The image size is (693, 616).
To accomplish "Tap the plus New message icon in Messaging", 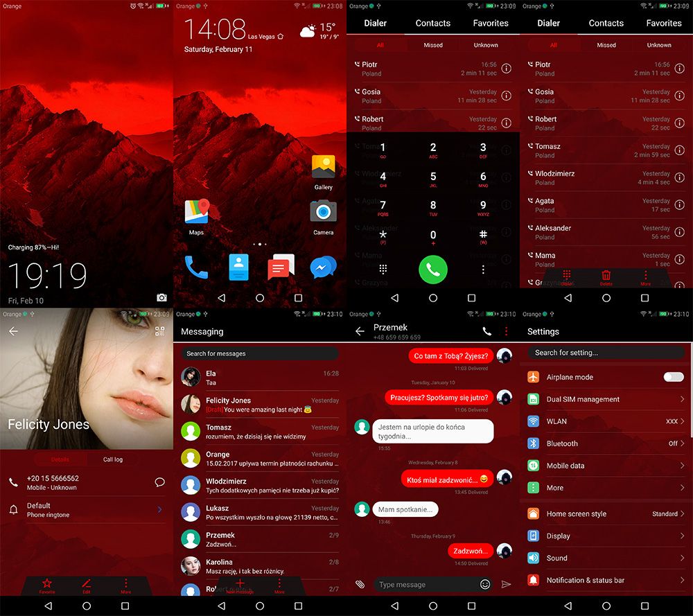I will pos(240,586).
